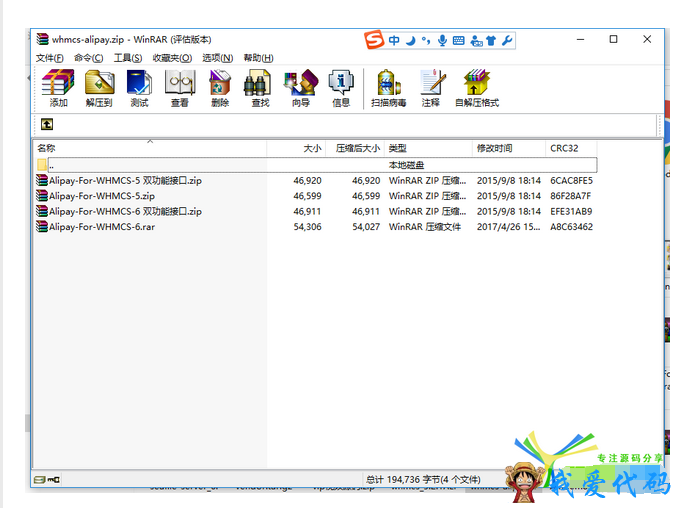This screenshot has width=688, height=508.
Task: Open the 命令(C) menu
Action: pyautogui.click(x=89, y=58)
